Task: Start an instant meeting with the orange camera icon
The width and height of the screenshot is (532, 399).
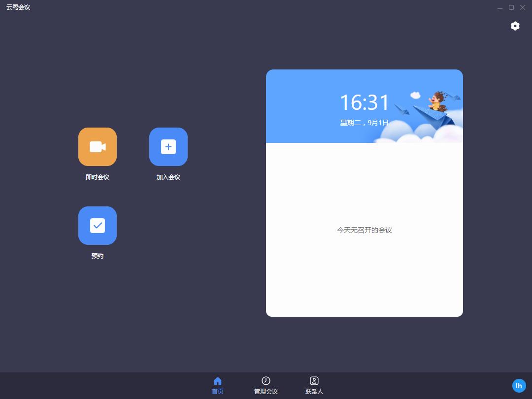Action: click(x=98, y=147)
